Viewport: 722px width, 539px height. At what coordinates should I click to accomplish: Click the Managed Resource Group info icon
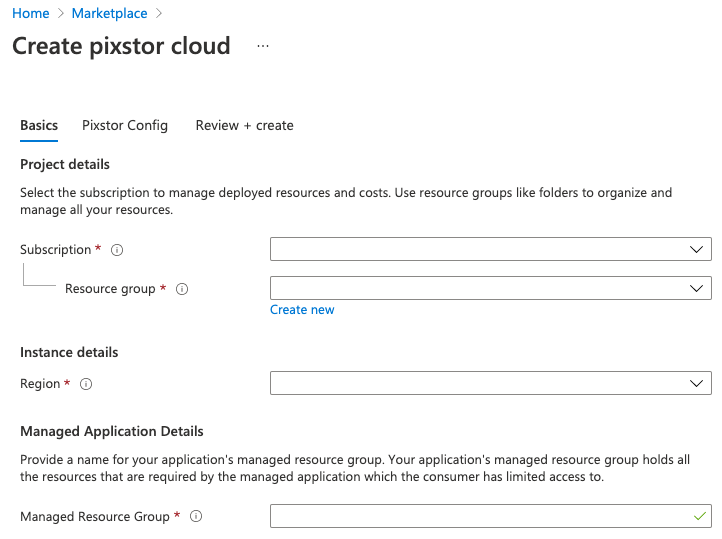(x=196, y=516)
